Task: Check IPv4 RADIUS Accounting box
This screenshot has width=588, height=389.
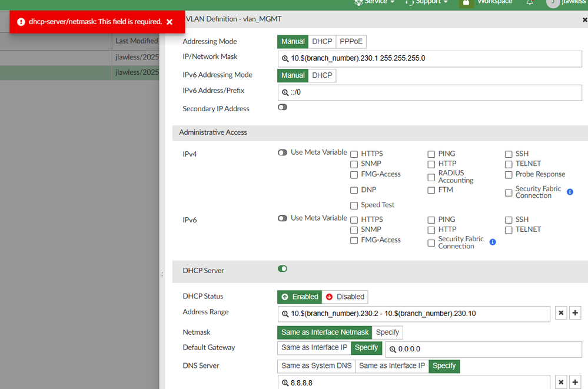Action: point(431,177)
